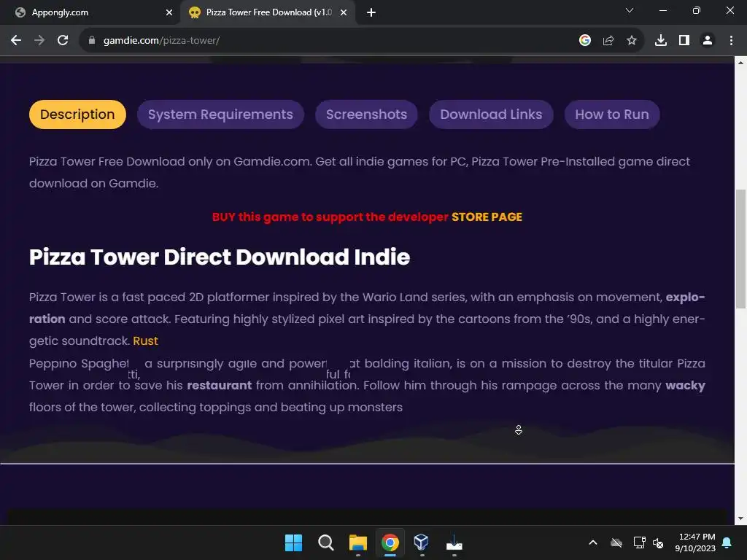Switch to How to Run tab

[612, 114]
